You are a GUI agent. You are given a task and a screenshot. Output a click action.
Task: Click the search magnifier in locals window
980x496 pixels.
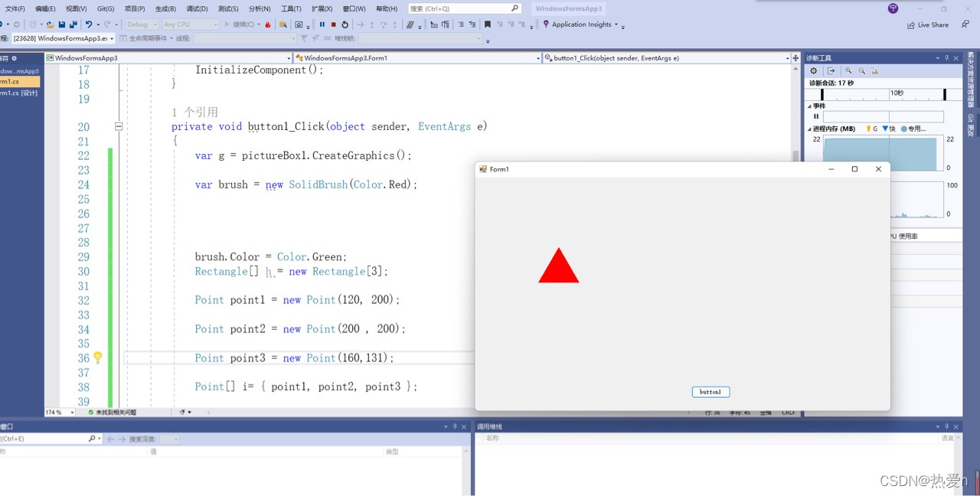point(92,439)
